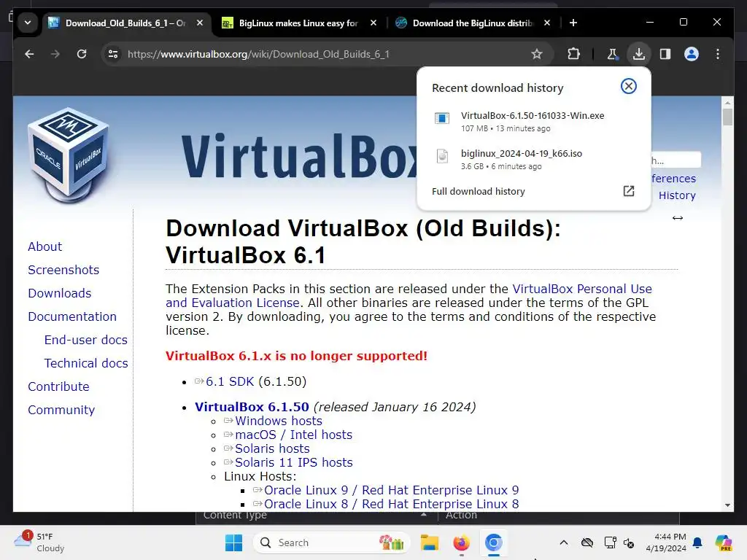Open the Windows Start menu
This screenshot has height=560, width=747.
pos(233,542)
